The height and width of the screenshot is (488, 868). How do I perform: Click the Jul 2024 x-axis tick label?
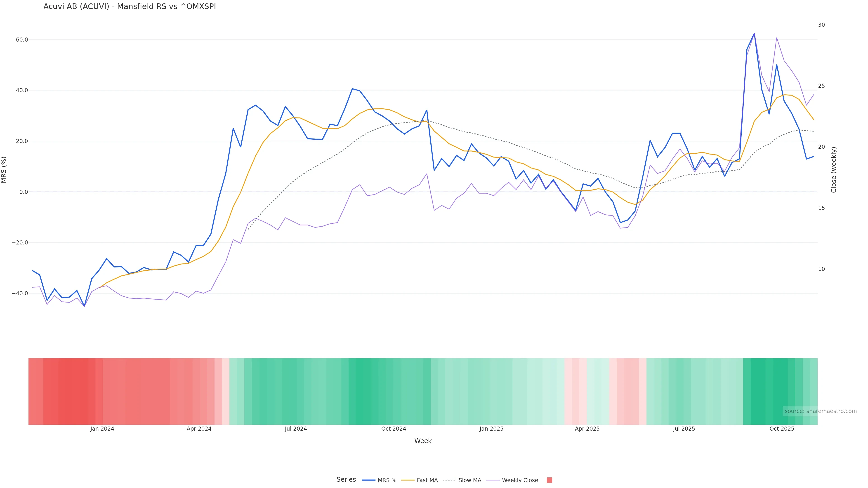[x=295, y=429]
